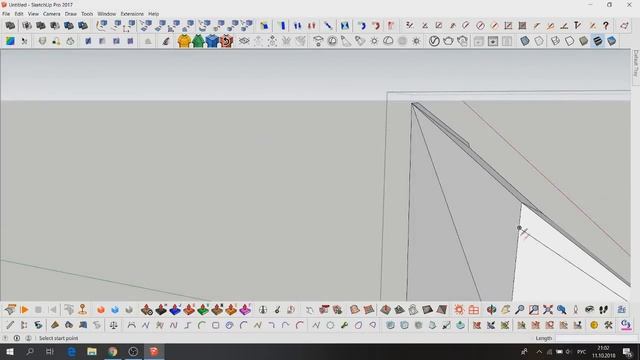Open Chrome from taskbar
640x360 pixels.
pyautogui.click(x=113, y=351)
